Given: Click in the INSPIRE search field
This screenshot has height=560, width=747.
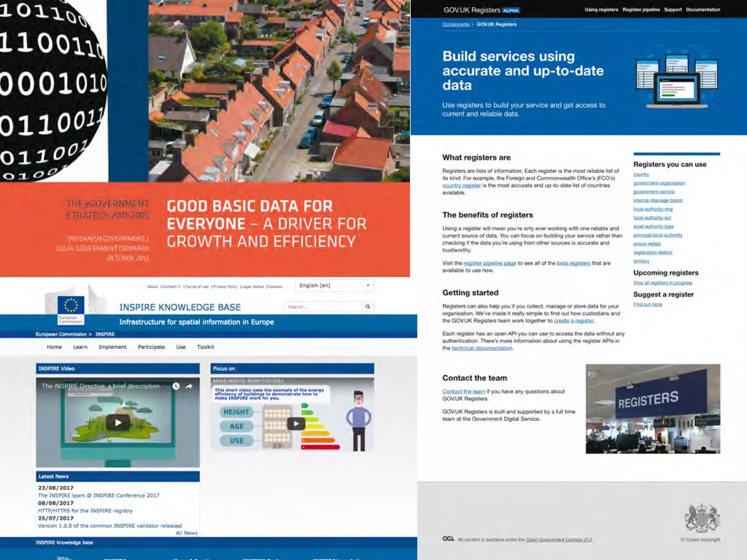Looking at the screenshot, I should point(323,307).
